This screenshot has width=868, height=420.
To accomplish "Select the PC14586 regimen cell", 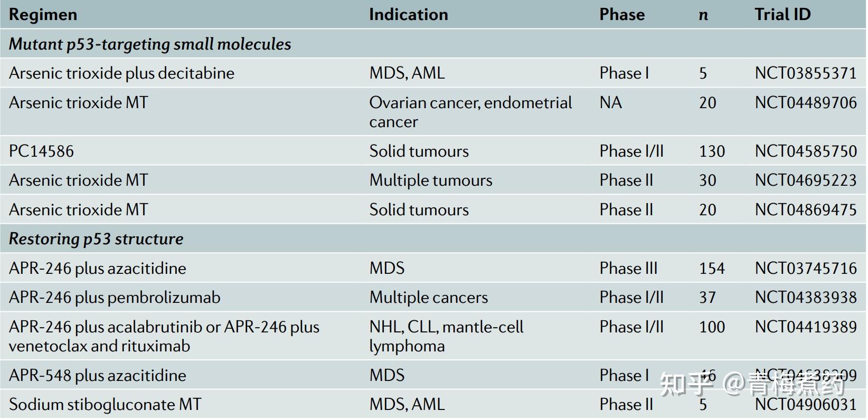I will coord(42,151).
